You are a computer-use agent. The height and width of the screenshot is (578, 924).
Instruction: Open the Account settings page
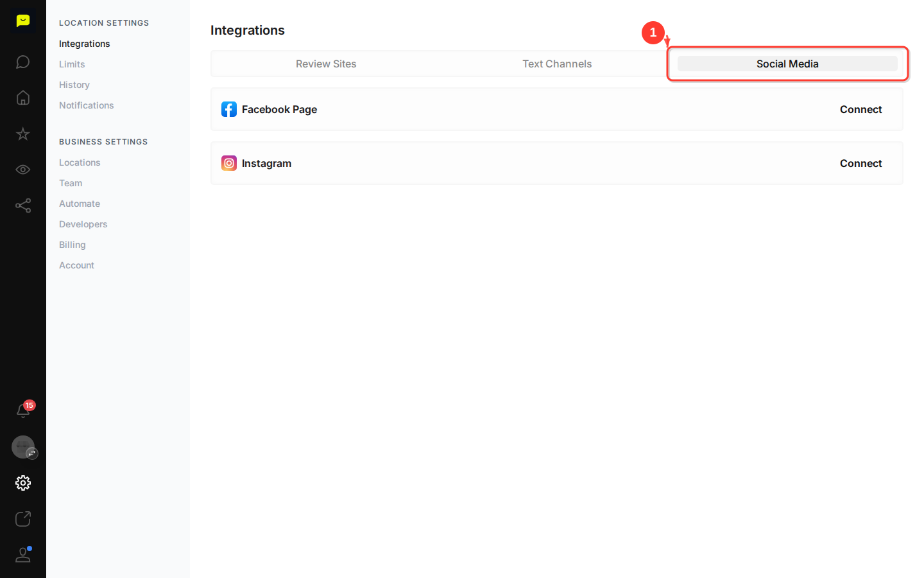pos(77,265)
